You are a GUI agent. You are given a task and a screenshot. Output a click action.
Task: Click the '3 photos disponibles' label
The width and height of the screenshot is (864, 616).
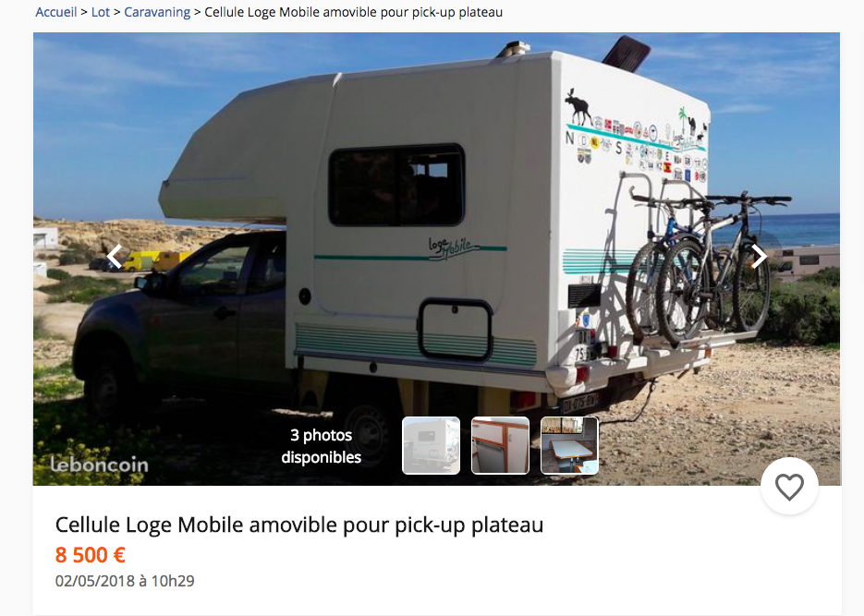click(x=322, y=446)
